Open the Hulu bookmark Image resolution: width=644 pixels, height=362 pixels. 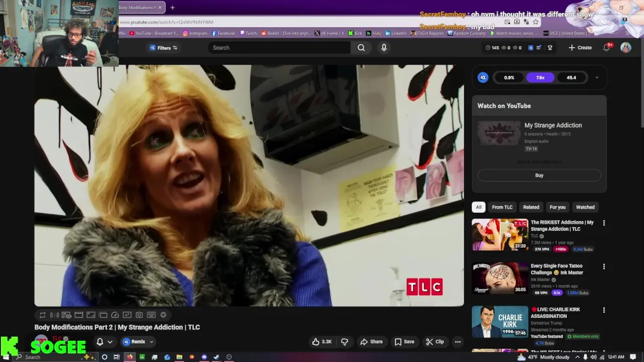374,33
